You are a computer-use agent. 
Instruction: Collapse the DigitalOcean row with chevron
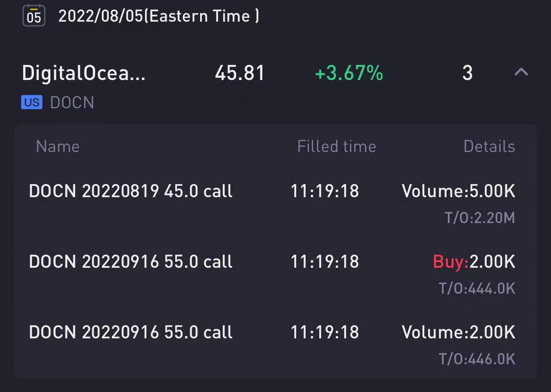(521, 72)
